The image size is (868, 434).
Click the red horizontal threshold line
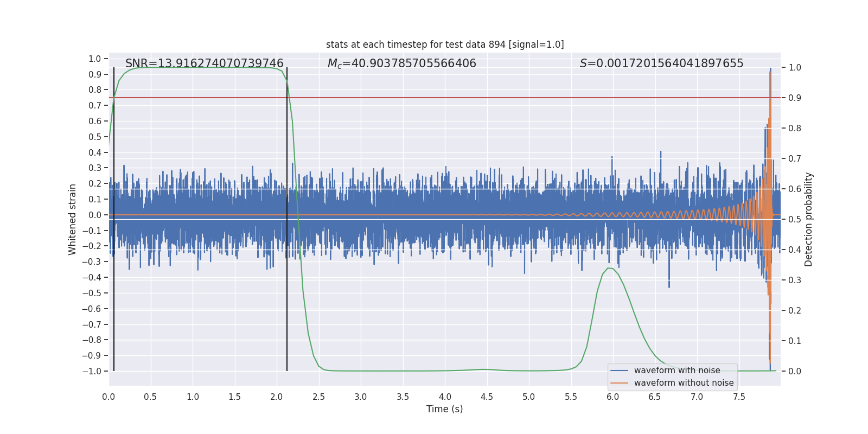point(445,98)
